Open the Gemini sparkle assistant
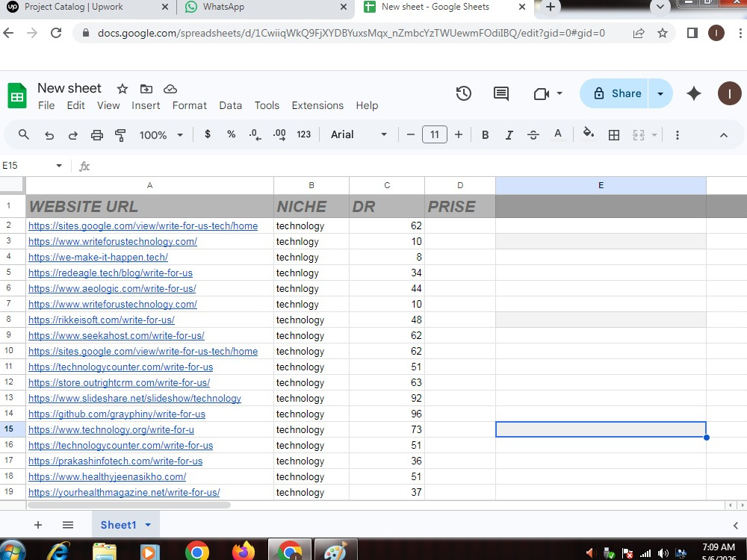Screen dimensions: 747x560 click(x=694, y=93)
